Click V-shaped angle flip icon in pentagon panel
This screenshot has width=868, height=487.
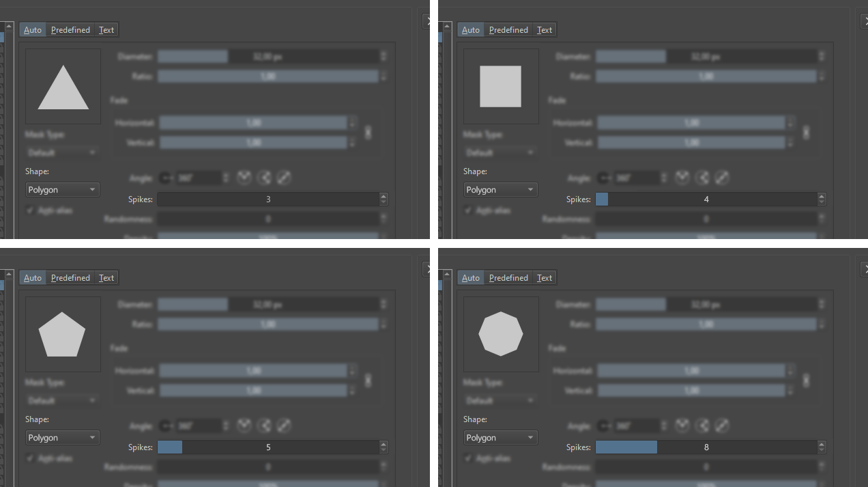pyautogui.click(x=244, y=426)
